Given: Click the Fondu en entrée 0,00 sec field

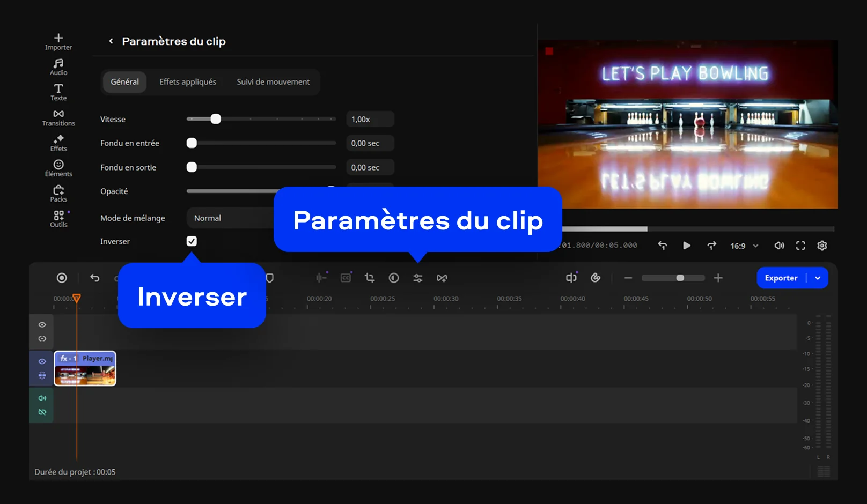Looking at the screenshot, I should [x=370, y=143].
